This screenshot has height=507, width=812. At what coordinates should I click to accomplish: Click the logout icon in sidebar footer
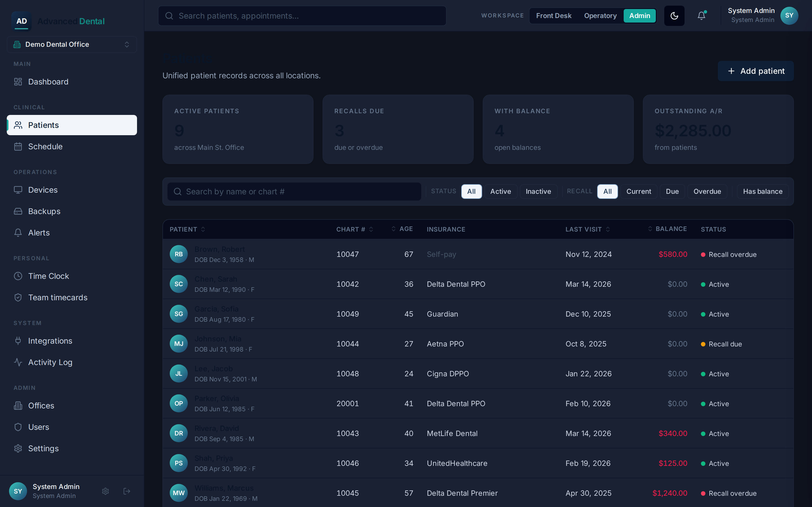tap(127, 491)
